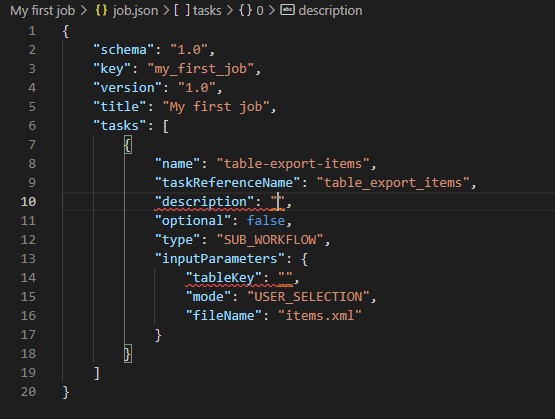Click the job.json curly-brace file icon

click(101, 10)
